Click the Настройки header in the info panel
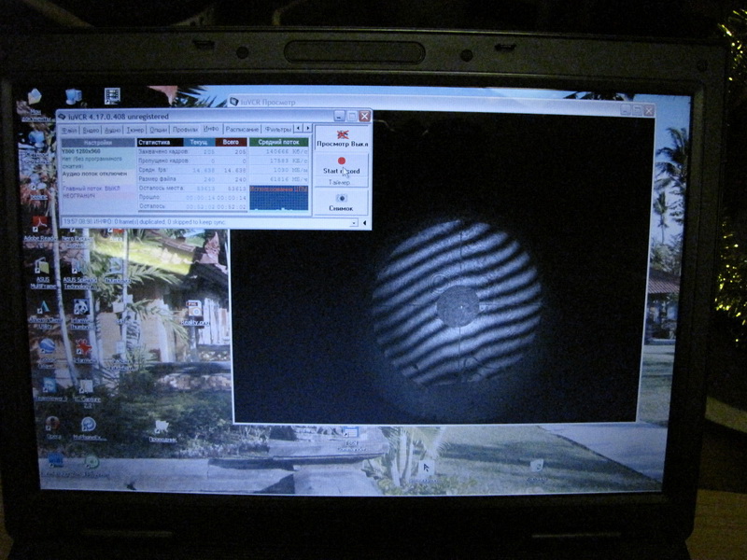 (98, 143)
